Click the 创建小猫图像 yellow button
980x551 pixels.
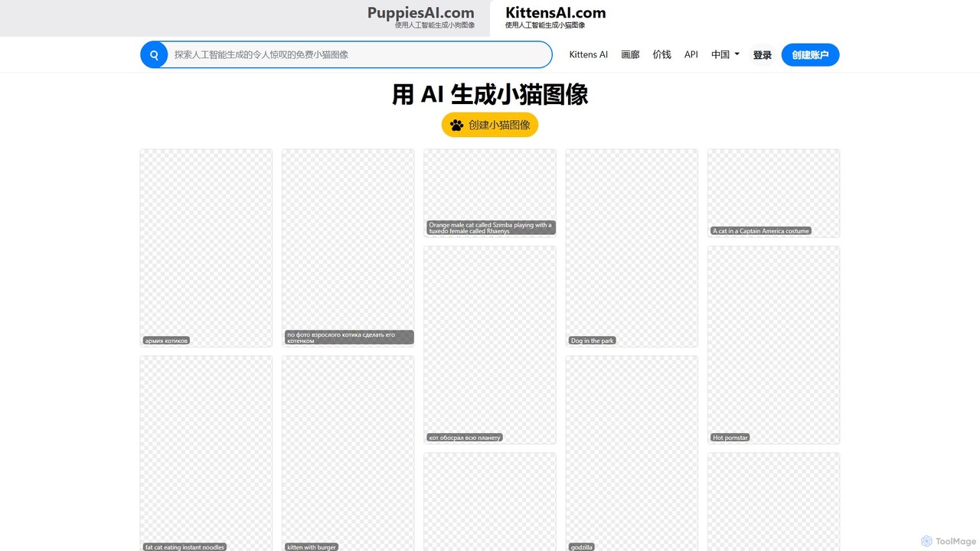point(490,125)
